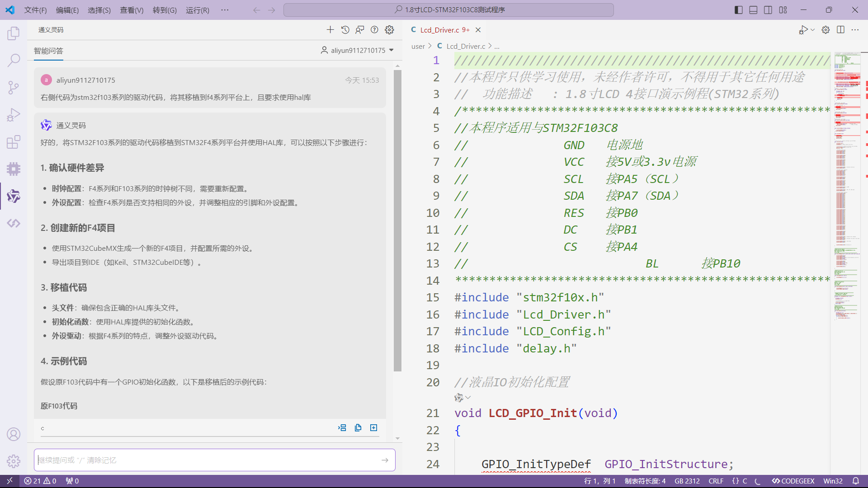The image size is (868, 488).
Task: Run code with play button
Action: point(803,30)
